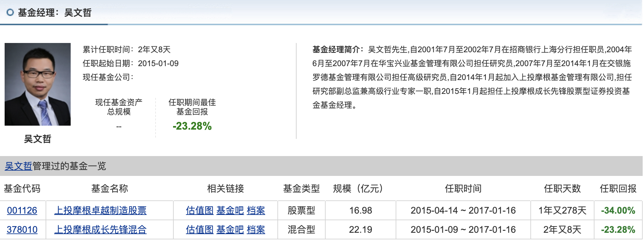Click the 累计任职时间：2年又8天 text
Image resolution: width=644 pixels, height=246 pixels.
click(x=126, y=50)
